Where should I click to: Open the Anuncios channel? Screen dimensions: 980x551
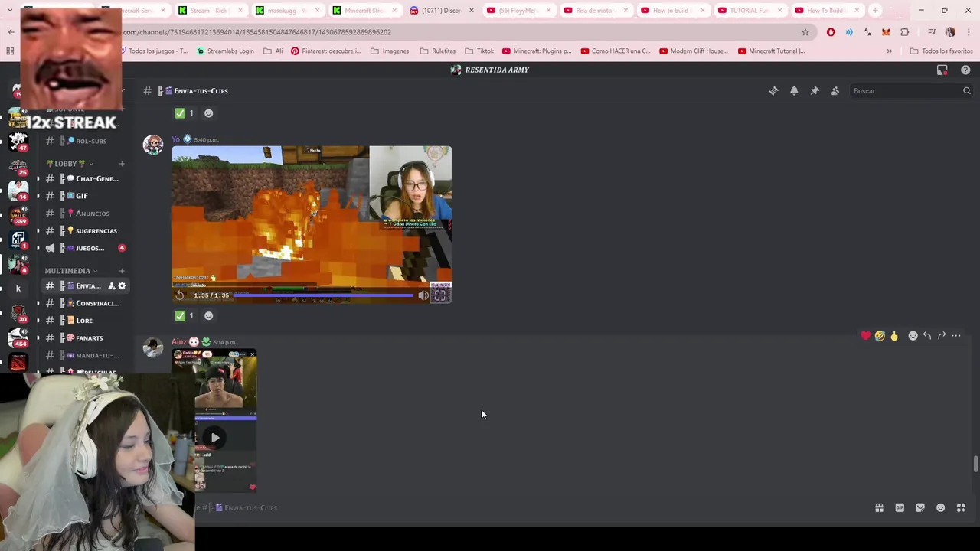point(84,214)
